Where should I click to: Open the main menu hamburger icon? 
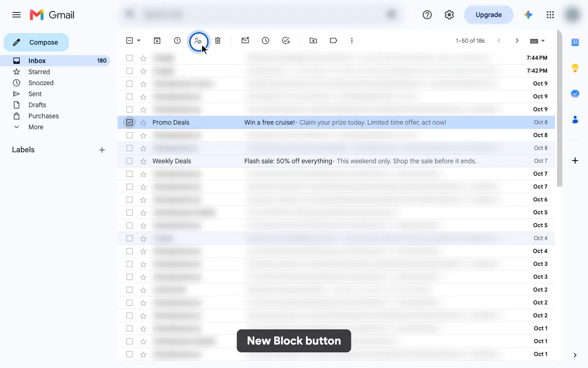click(x=17, y=15)
